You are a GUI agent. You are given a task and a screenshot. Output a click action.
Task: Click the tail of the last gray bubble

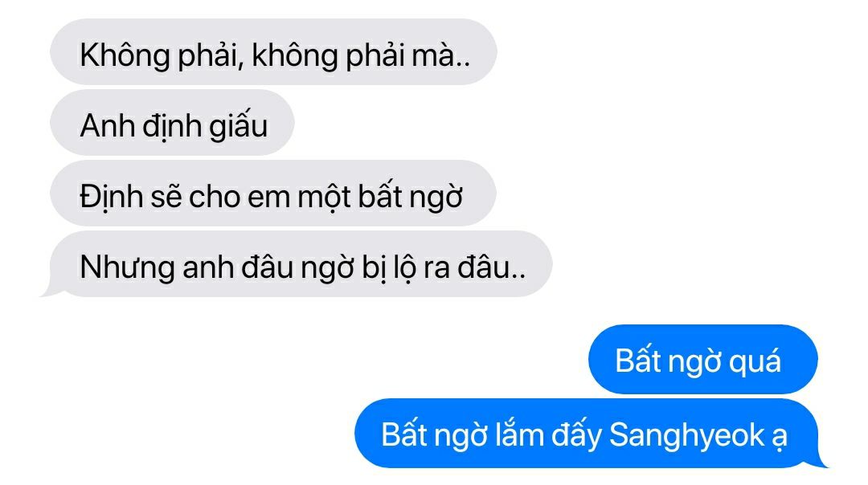pyautogui.click(x=51, y=290)
